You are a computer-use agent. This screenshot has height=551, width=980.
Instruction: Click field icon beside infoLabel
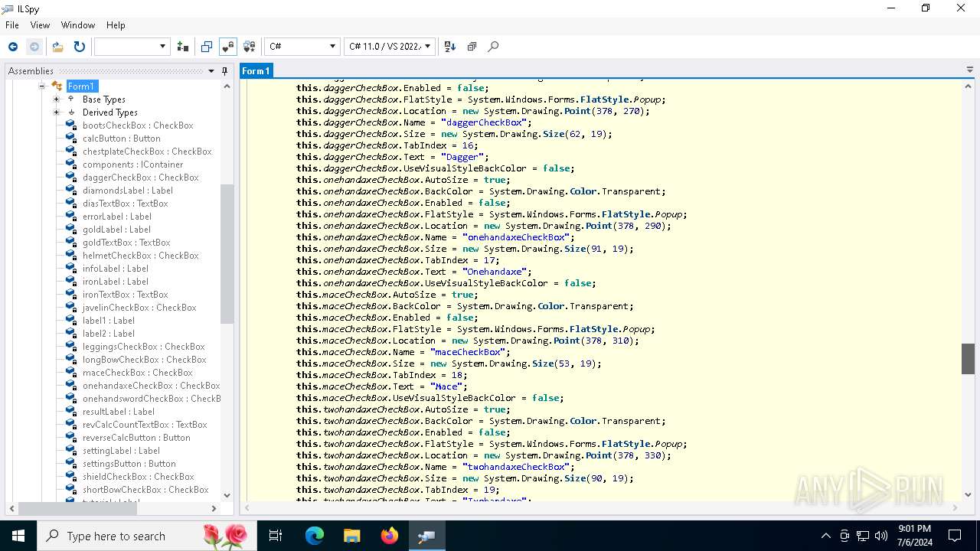tap(71, 269)
